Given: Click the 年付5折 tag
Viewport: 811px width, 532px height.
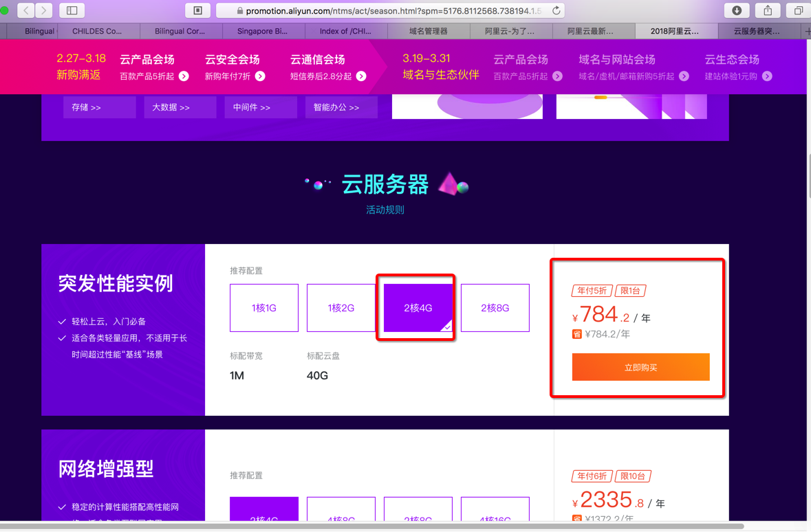Looking at the screenshot, I should tap(592, 291).
